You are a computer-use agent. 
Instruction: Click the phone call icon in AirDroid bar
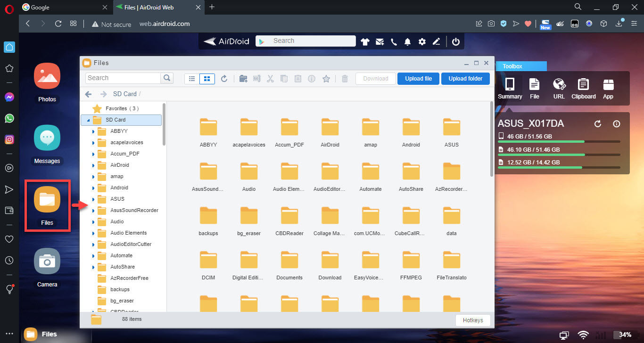point(394,41)
